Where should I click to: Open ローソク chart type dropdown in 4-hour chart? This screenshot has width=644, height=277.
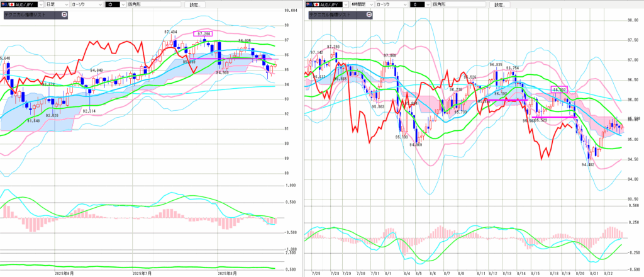tap(391, 4)
